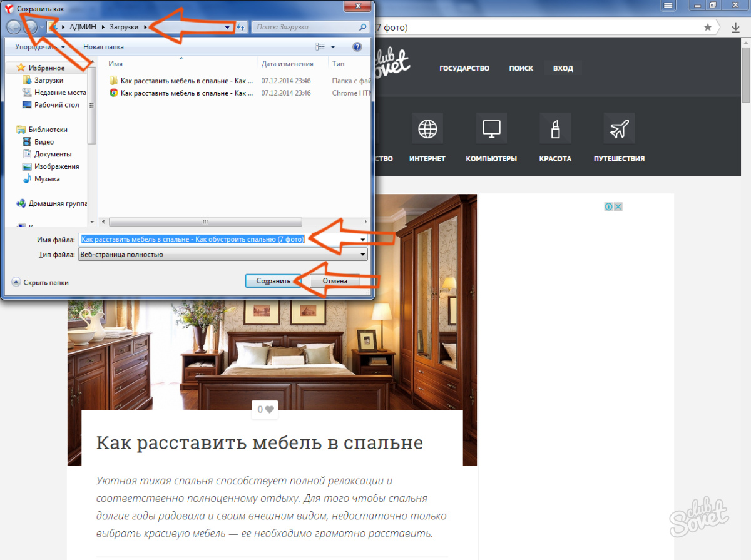Image resolution: width=751 pixels, height=560 pixels.
Task: Expand the arrow after Загрузки in path
Action: click(x=145, y=28)
